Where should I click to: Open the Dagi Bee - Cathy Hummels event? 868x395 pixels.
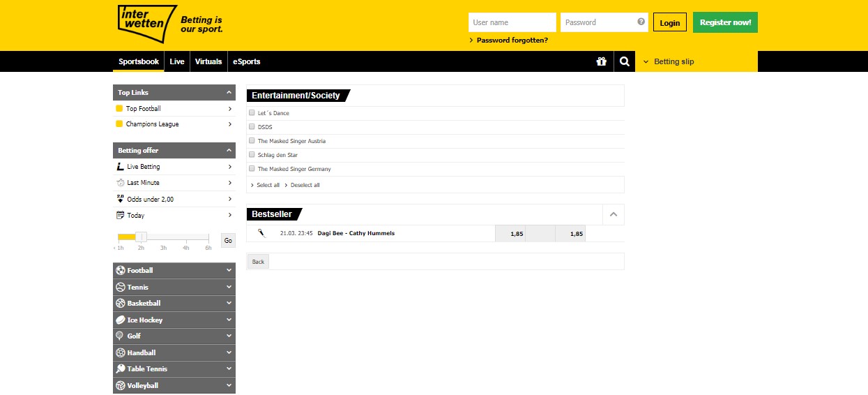[356, 233]
